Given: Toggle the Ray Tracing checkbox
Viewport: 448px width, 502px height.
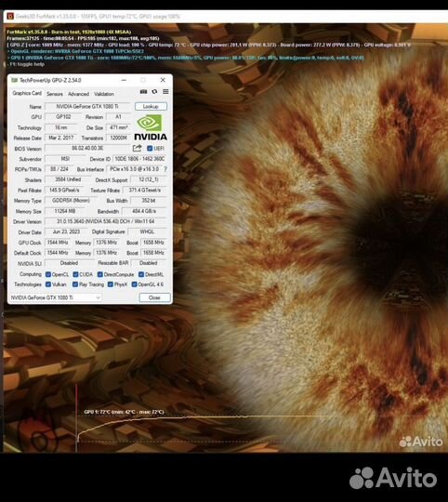Looking at the screenshot, I should pyautogui.click(x=75, y=284).
